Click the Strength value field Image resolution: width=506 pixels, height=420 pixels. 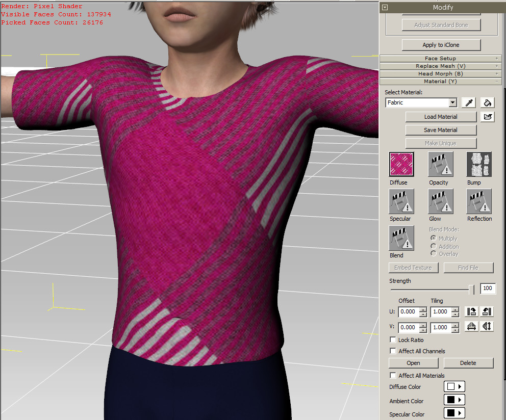488,288
